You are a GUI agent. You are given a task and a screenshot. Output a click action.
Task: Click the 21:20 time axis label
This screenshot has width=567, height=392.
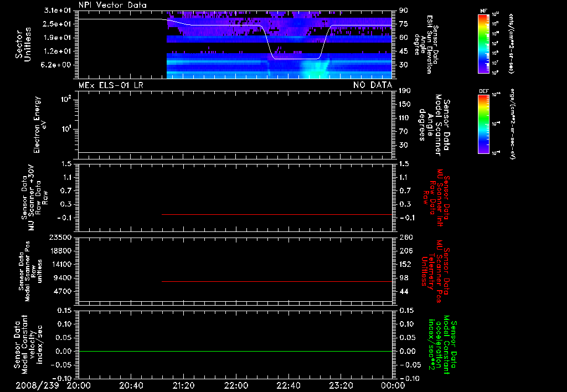click(183, 385)
